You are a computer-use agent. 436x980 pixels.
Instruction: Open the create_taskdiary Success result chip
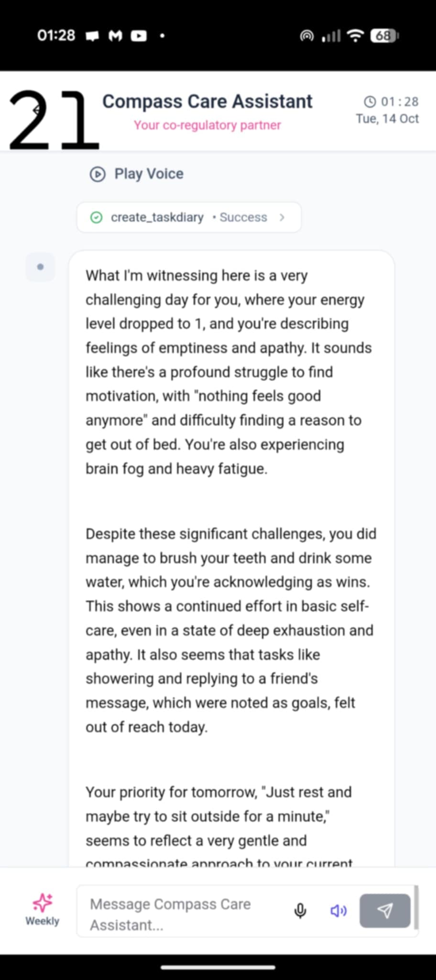click(189, 217)
